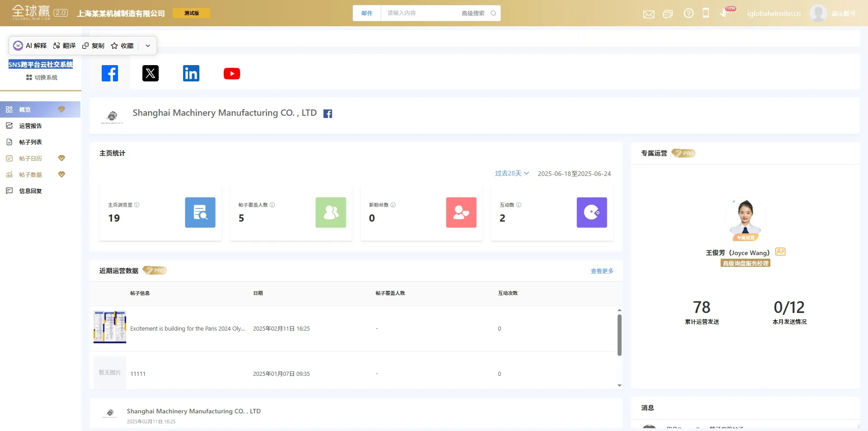
Task: Click the contact card icon beside Joyce Wang
Action: coord(780,252)
